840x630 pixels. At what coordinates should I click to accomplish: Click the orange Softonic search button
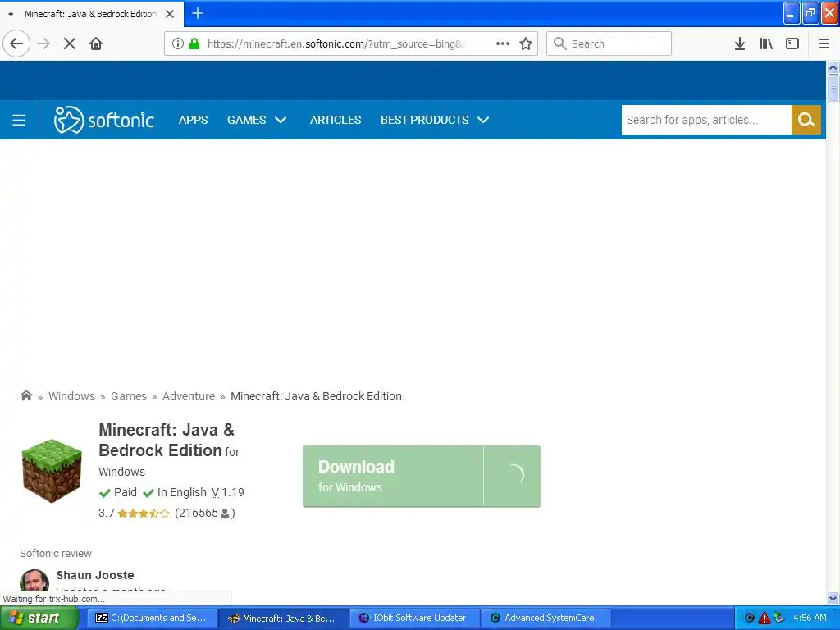coord(806,120)
